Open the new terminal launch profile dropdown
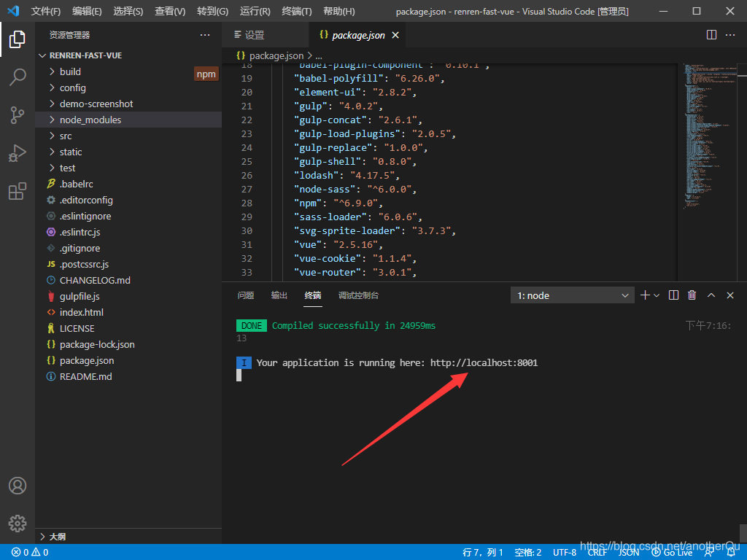Image resolution: width=747 pixels, height=560 pixels. pyautogui.click(x=657, y=295)
